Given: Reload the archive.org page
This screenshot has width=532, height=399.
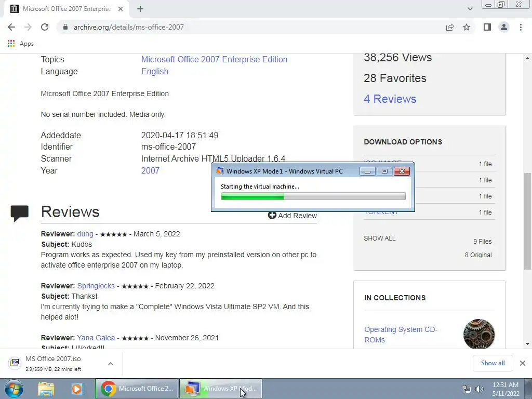Looking at the screenshot, I should click(45, 27).
